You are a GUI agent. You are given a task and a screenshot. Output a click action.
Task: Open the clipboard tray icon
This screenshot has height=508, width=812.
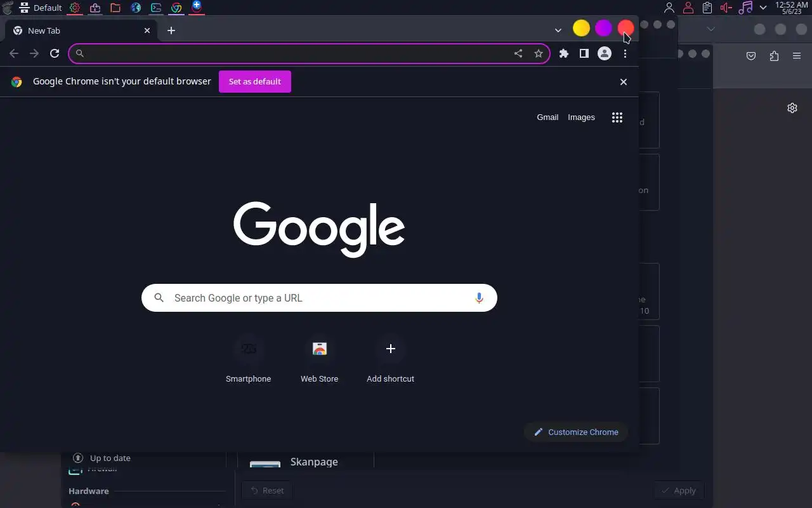point(707,8)
